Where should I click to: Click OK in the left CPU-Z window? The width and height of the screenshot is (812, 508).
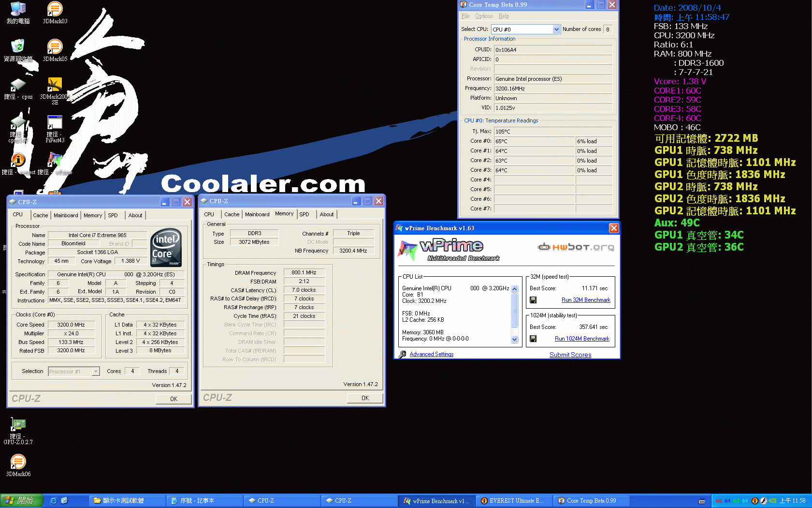(x=174, y=399)
